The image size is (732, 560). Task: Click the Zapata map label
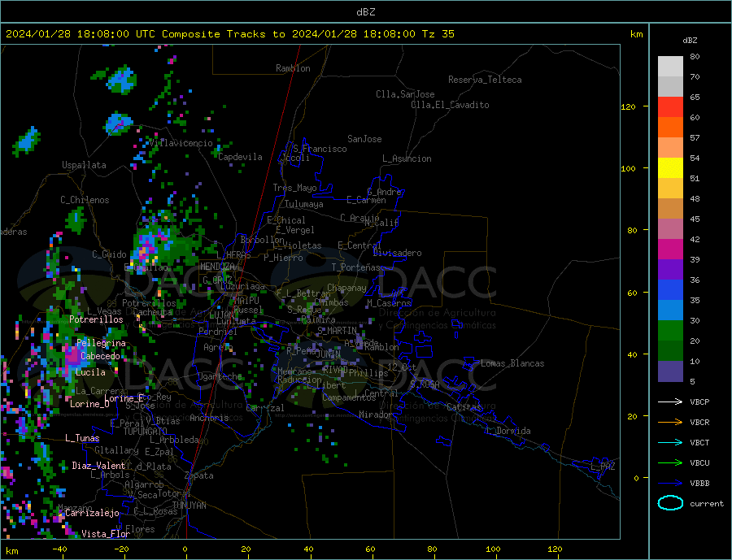(199, 476)
